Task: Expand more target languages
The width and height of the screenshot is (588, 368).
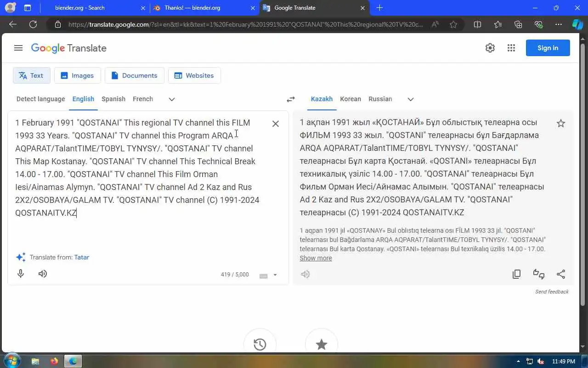Action: click(411, 99)
